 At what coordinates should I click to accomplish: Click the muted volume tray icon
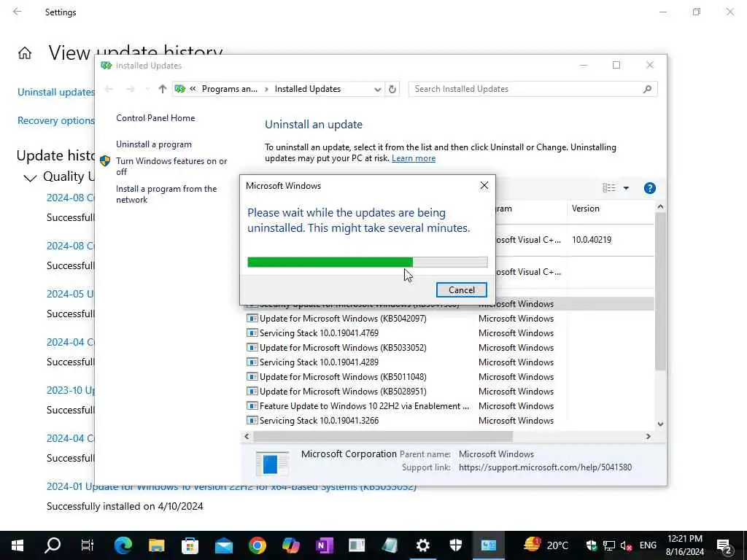click(x=626, y=545)
